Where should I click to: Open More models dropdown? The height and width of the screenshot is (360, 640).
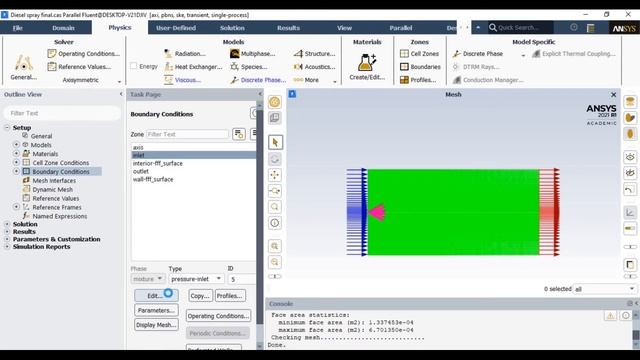[x=315, y=80]
